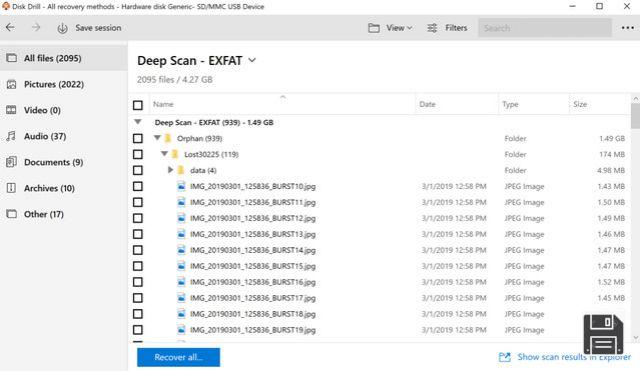Viewport: 640px width, 371px height.
Task: Expand the data (4) folder
Action: pos(171,170)
